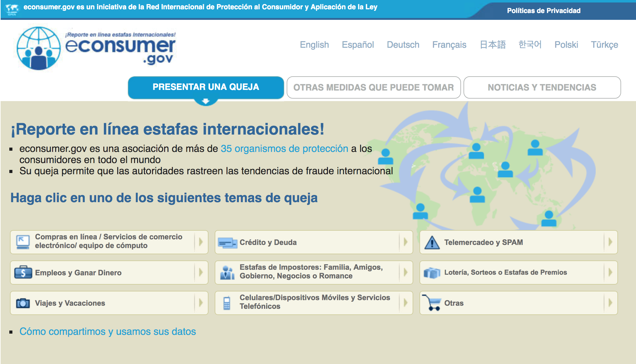Click the shopping cart icon for Otras
This screenshot has width=636, height=364.
(x=432, y=303)
